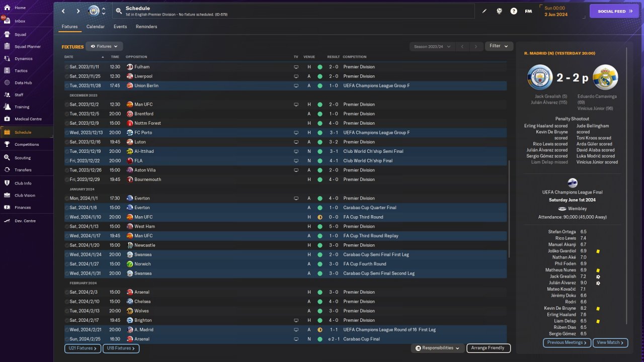Screen dimensions: 644x362
Task: Open the Tactics sidebar icon
Action: tap(7, 71)
